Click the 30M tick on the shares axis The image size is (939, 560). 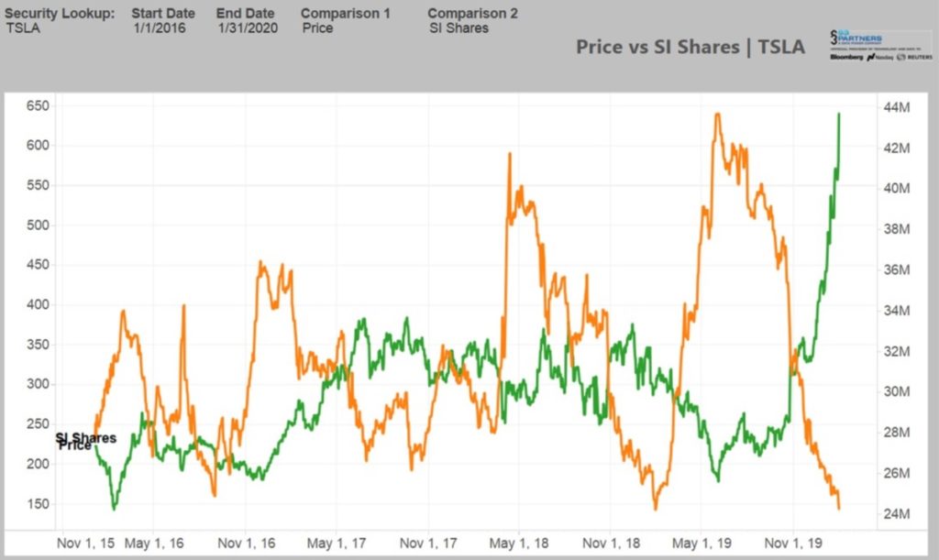coord(897,391)
